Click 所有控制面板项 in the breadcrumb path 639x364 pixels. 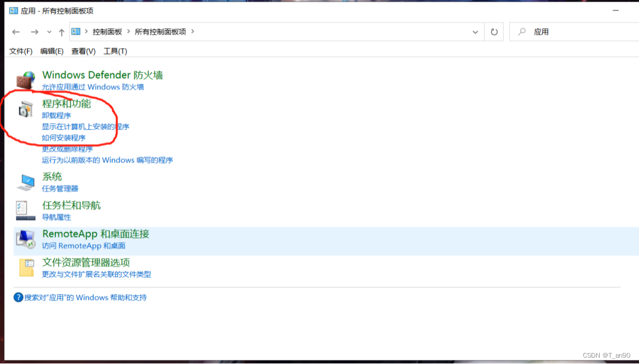160,31
